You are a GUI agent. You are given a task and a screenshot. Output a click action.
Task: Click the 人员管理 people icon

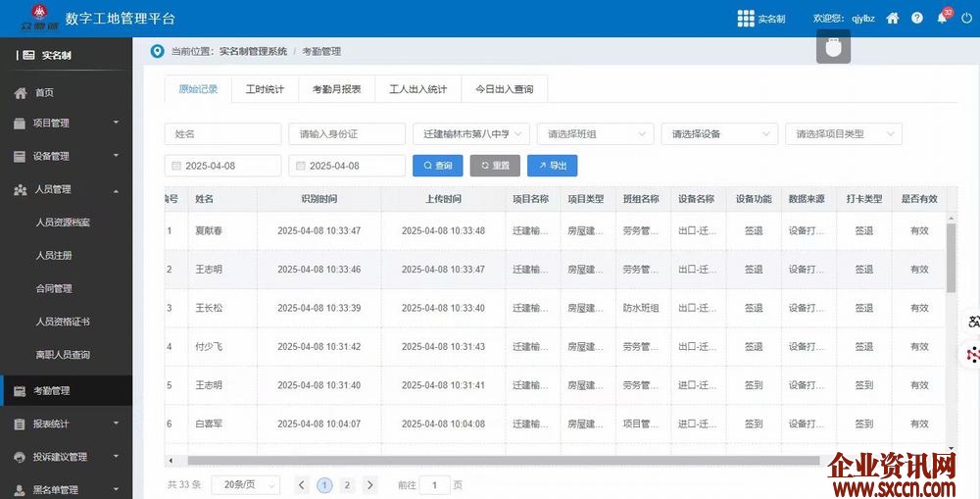21,189
